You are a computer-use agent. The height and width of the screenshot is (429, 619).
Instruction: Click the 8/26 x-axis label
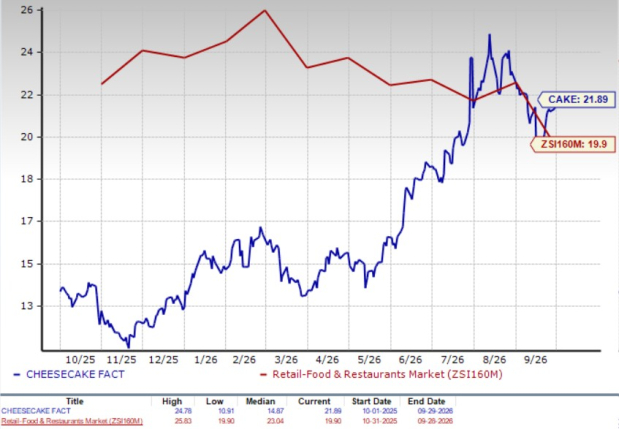pos(494,360)
